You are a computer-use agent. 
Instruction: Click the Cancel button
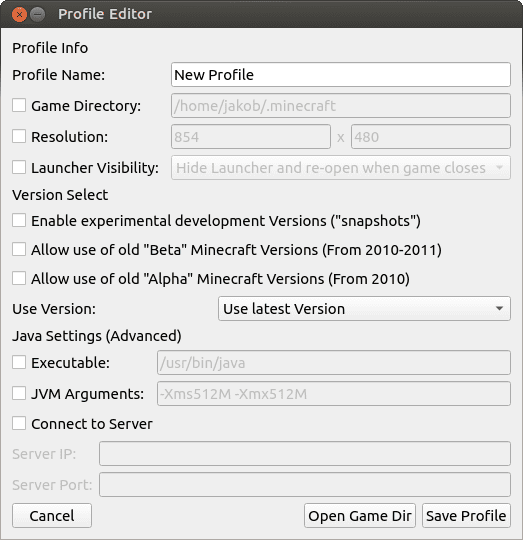point(52,516)
